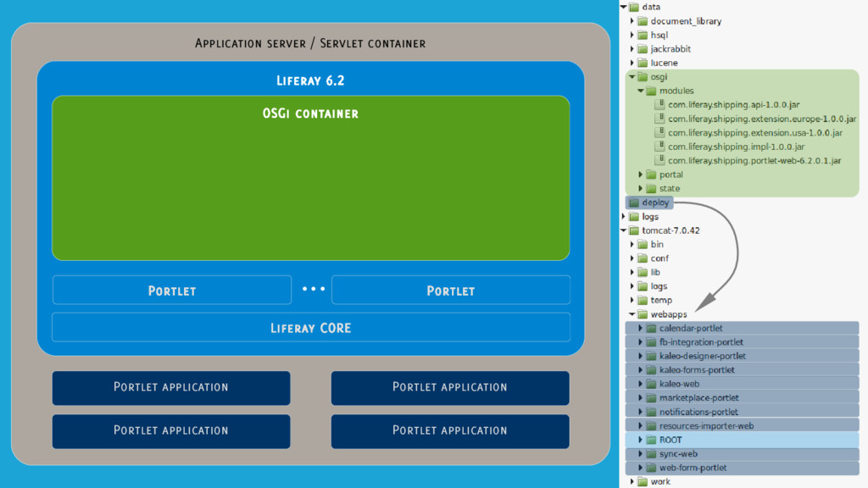
Task: Click the calendar-portlet folder icon
Action: pyautogui.click(x=651, y=328)
